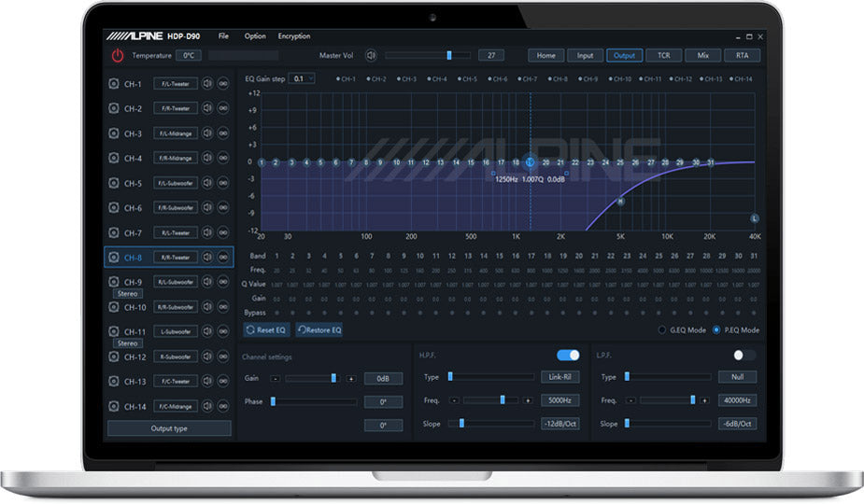Open CH-8 R/R-Tweeter output type dropdown
The width and height of the screenshot is (864, 504).
pos(176,258)
